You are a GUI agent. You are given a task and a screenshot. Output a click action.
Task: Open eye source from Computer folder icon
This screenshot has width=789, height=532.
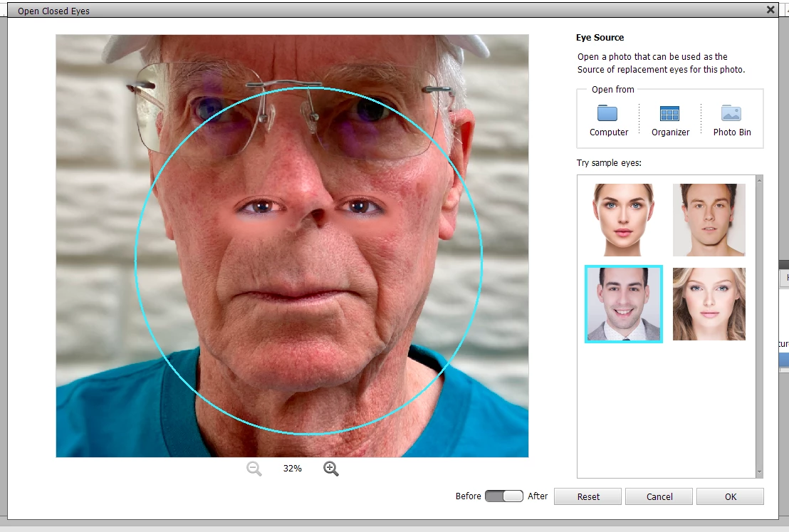(607, 113)
